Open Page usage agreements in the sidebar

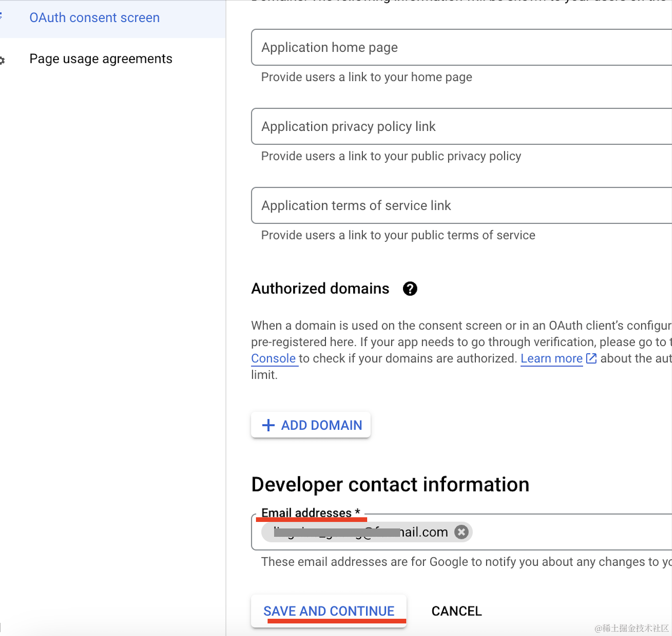coord(101,59)
